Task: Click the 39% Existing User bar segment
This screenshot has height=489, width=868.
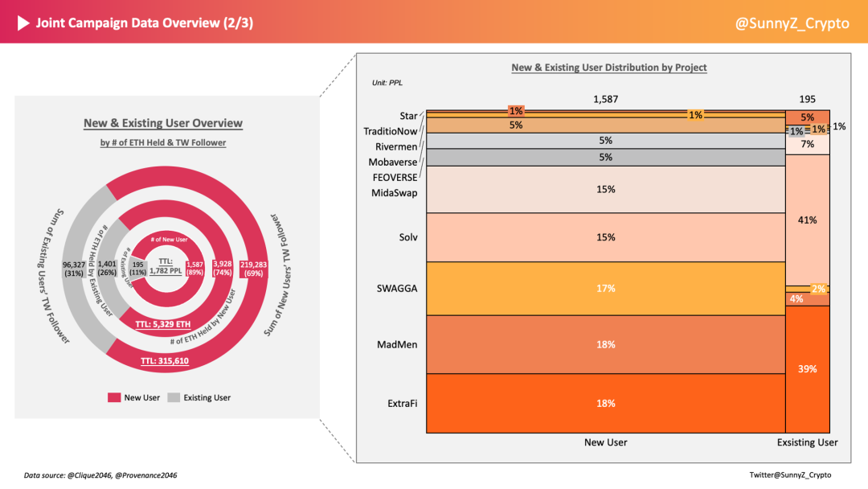Action: (808, 369)
